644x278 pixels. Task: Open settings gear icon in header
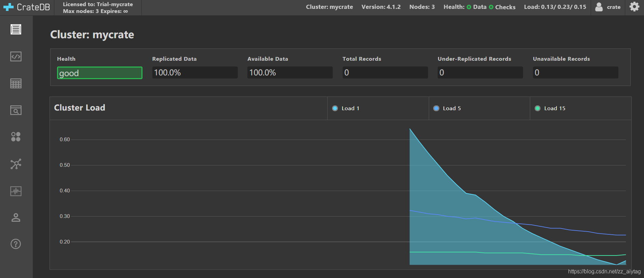pyautogui.click(x=634, y=7)
